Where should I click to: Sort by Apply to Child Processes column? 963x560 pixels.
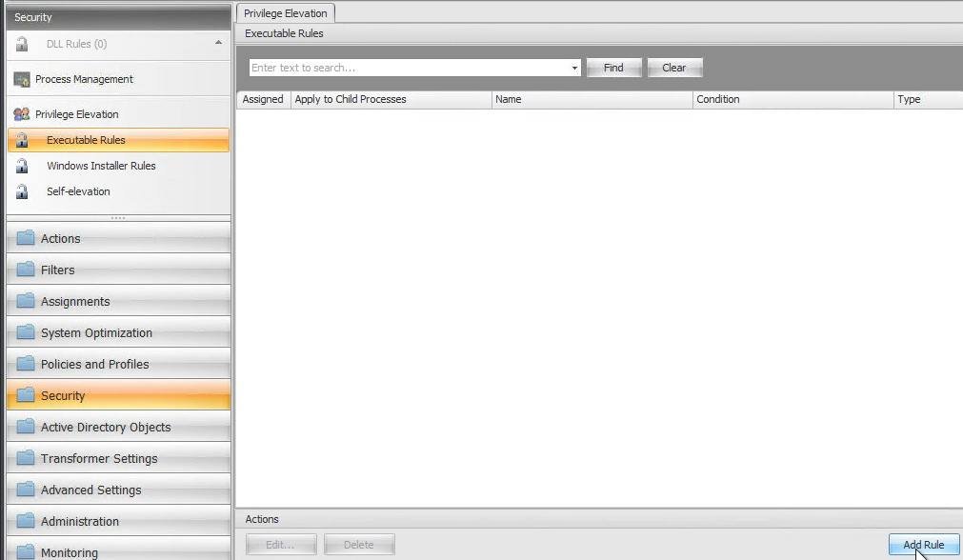pos(391,99)
